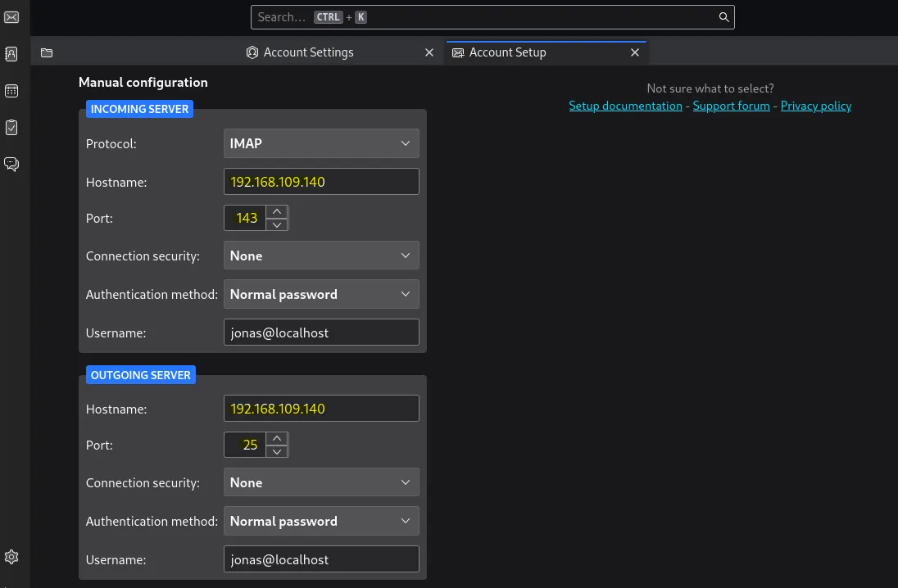Open the Address Book sidebar icon
The height and width of the screenshot is (588, 898).
(11, 54)
